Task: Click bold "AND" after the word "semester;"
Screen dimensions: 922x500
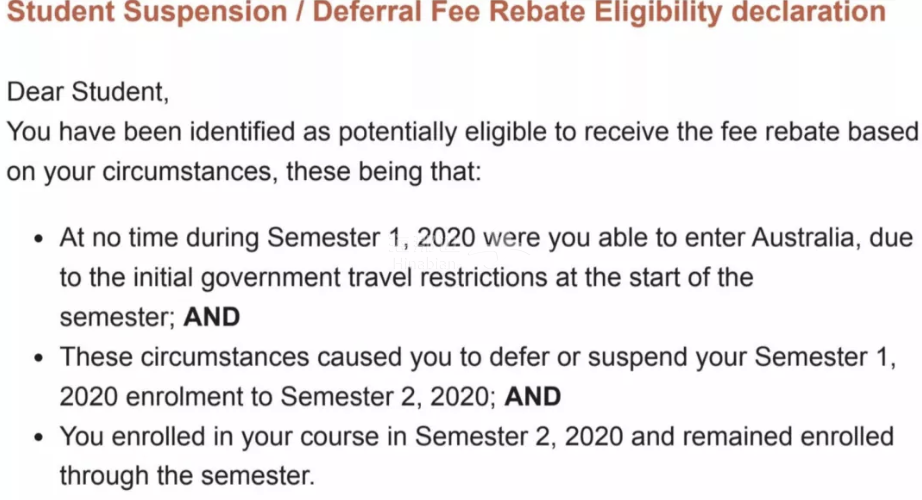Action: coord(212,317)
